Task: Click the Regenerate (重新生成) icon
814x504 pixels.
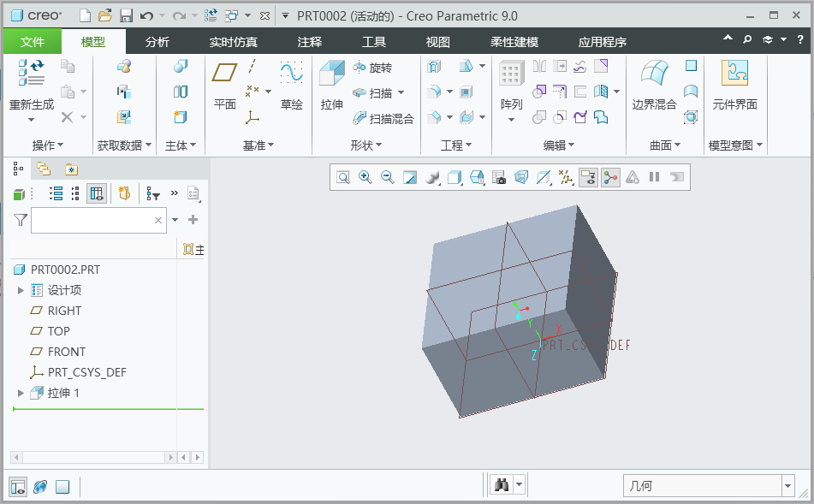Action: click(31, 73)
